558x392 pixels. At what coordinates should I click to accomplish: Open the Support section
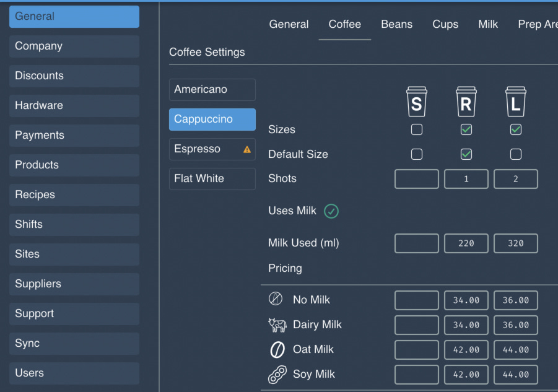(74, 313)
